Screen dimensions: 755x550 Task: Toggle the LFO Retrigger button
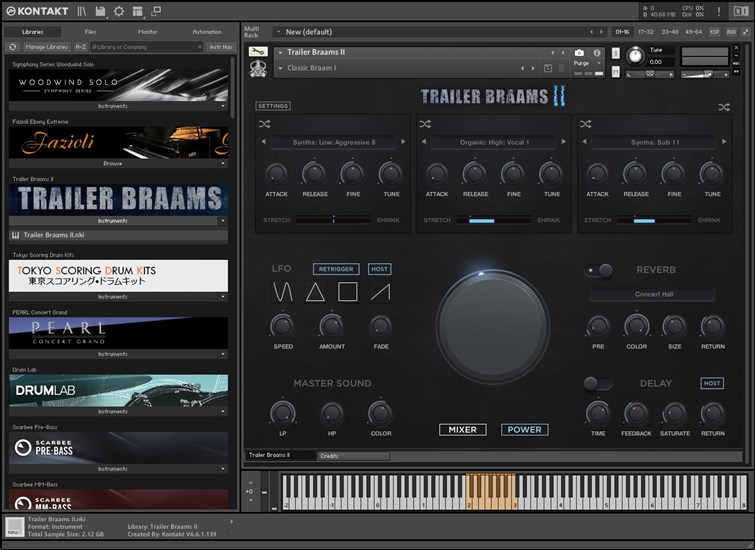(x=336, y=270)
